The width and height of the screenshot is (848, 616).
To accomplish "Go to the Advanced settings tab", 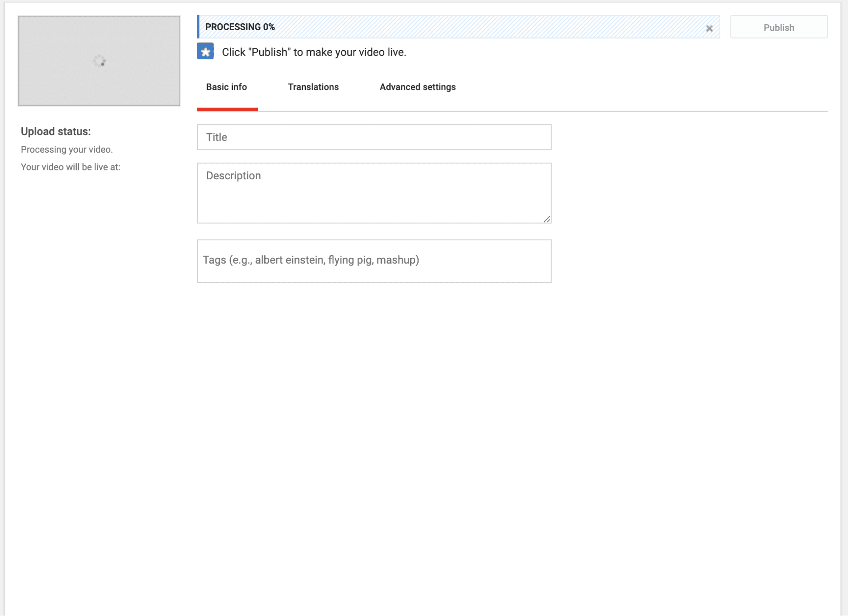I will click(417, 87).
